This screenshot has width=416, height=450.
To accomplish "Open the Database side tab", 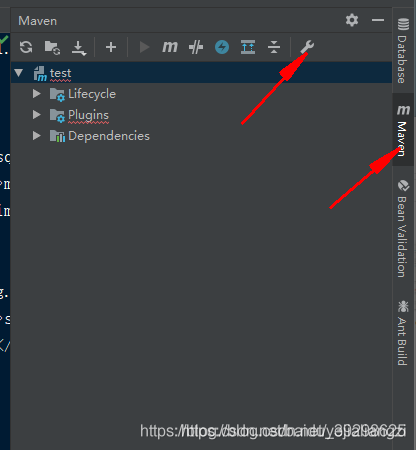I will pos(403,50).
